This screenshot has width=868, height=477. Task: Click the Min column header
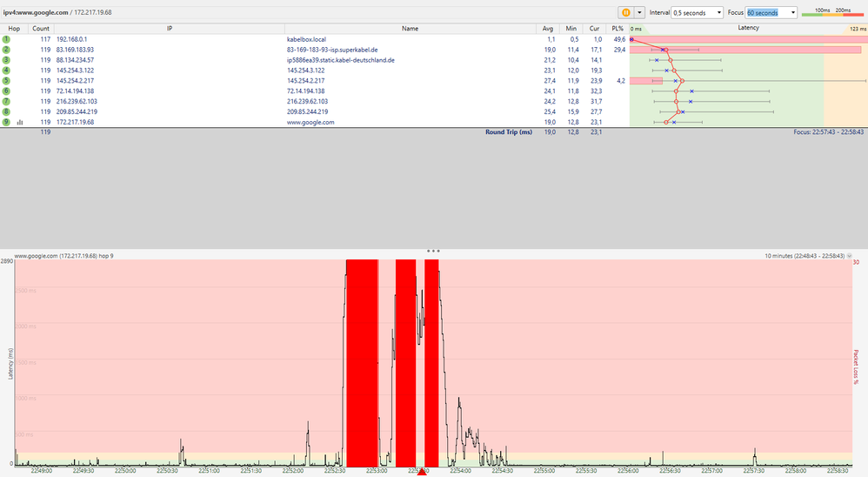(571, 28)
